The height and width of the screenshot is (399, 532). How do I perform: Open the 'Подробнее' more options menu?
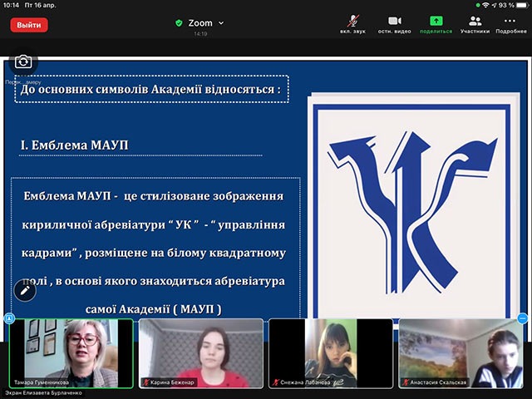[x=510, y=21]
